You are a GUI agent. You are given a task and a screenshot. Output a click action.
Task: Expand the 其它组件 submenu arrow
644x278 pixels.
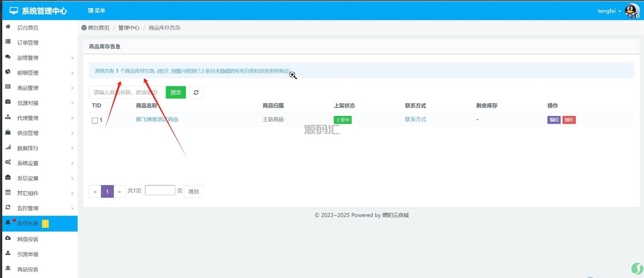72,193
